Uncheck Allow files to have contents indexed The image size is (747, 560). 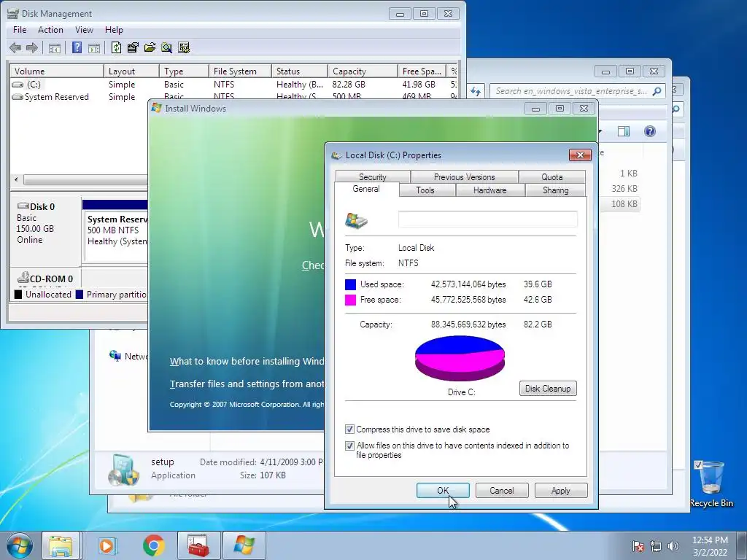pos(349,446)
